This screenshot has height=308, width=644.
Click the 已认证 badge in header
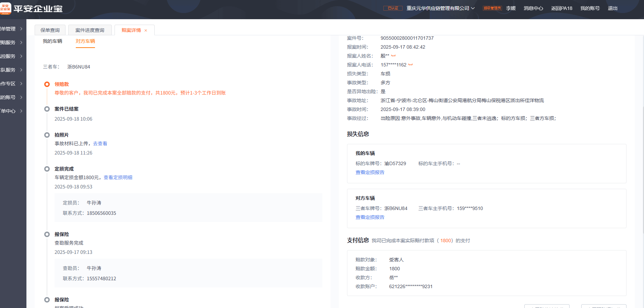393,8
